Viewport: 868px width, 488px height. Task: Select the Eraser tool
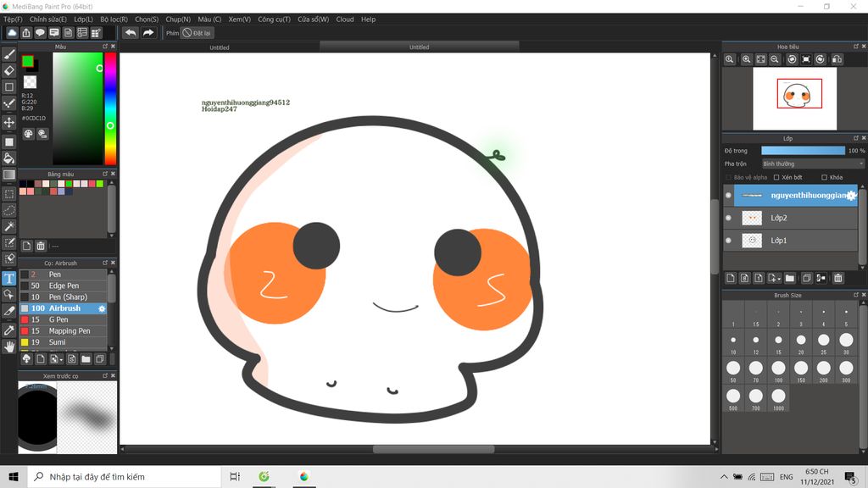point(9,71)
